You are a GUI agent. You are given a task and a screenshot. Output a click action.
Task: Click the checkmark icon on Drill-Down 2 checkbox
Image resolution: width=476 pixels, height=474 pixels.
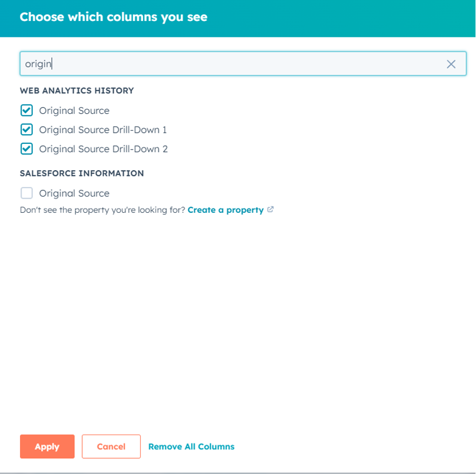26,149
